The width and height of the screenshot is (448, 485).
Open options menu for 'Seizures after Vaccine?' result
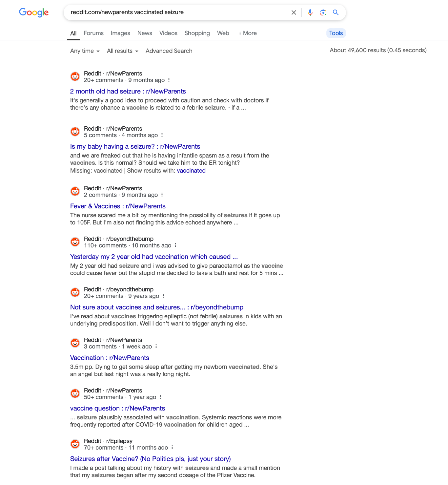click(172, 448)
